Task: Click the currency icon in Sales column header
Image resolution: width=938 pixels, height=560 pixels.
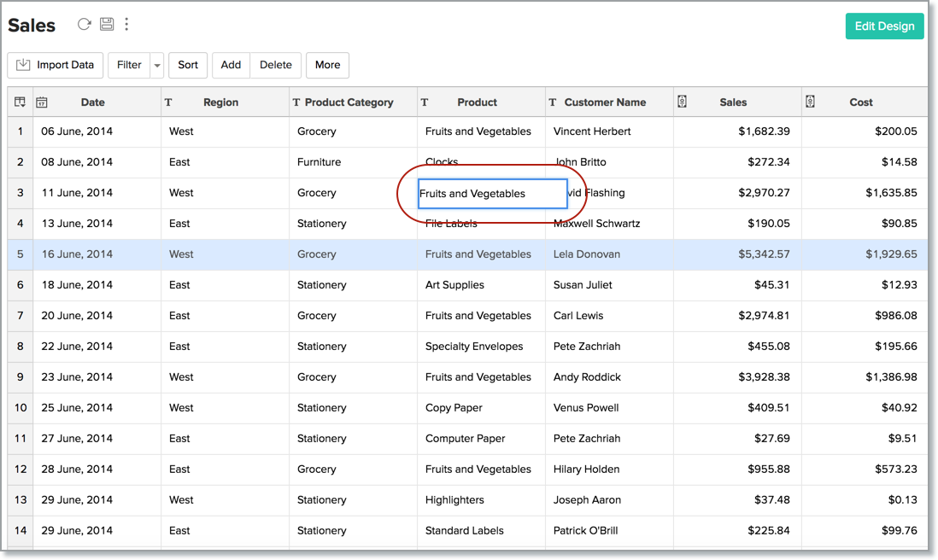Action: tap(682, 102)
